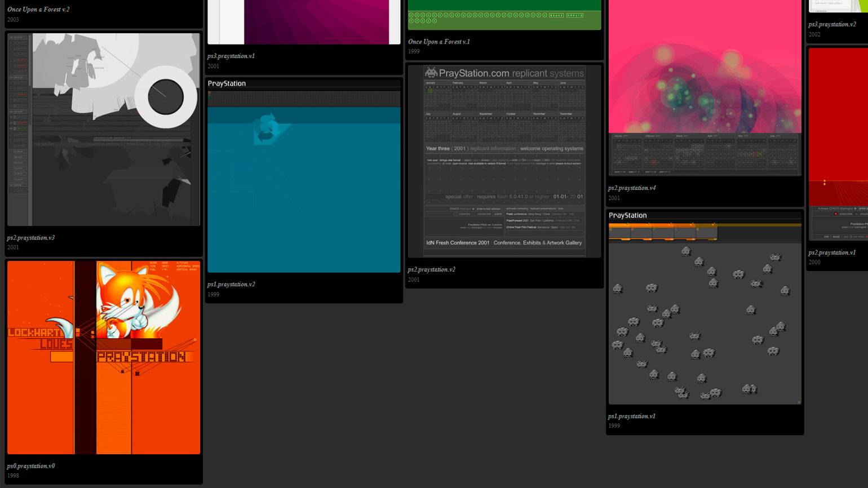Open the ps3.praystation.v2 caption link
The image size is (868, 488).
pyautogui.click(x=832, y=25)
